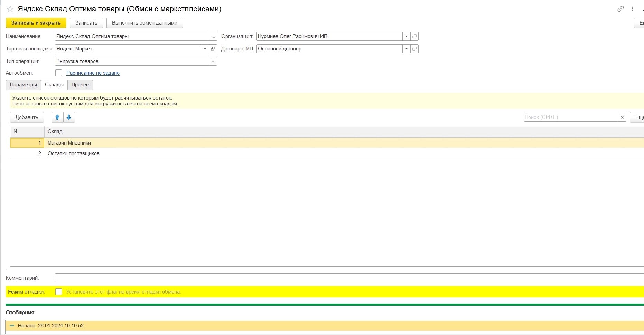
Task: Open the Торговая площадка record icon
Action: click(x=213, y=49)
